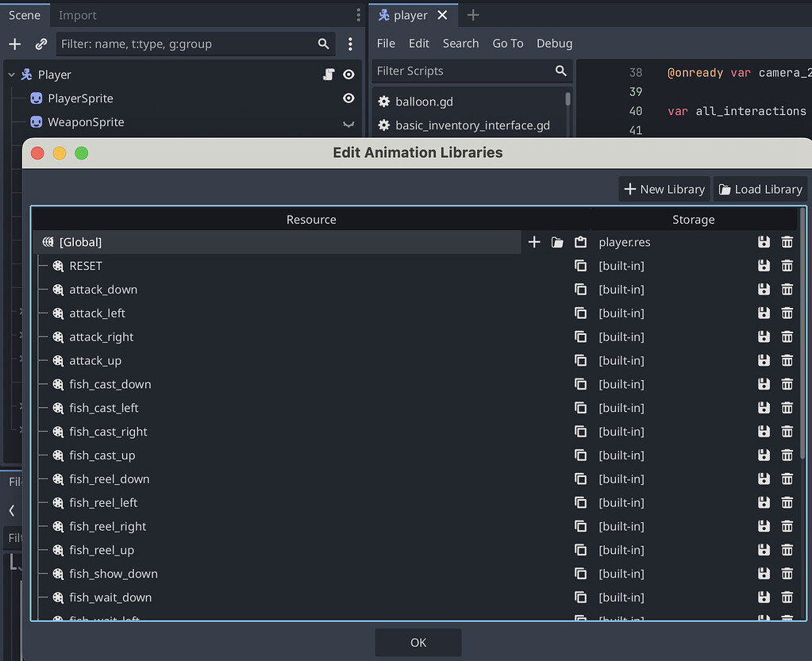Delete the attack_up animation

[x=787, y=360]
